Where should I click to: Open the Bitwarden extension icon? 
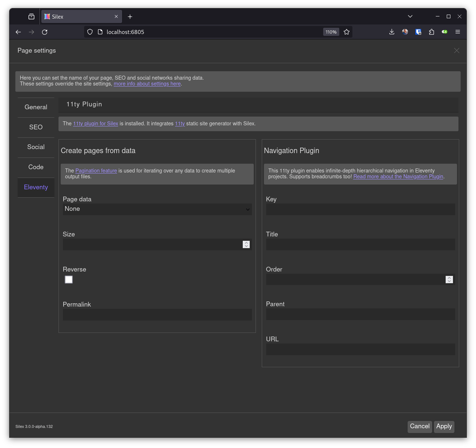point(418,32)
